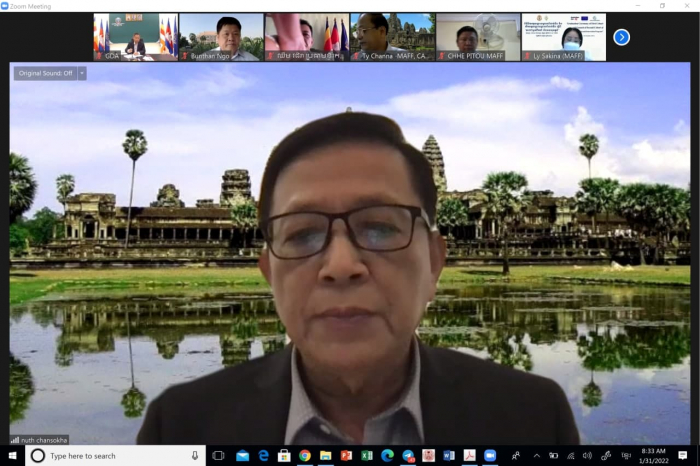Select Bunthan Ngo's video thumbnail
Screen dimensions: 700x466
pyautogui.click(x=220, y=37)
